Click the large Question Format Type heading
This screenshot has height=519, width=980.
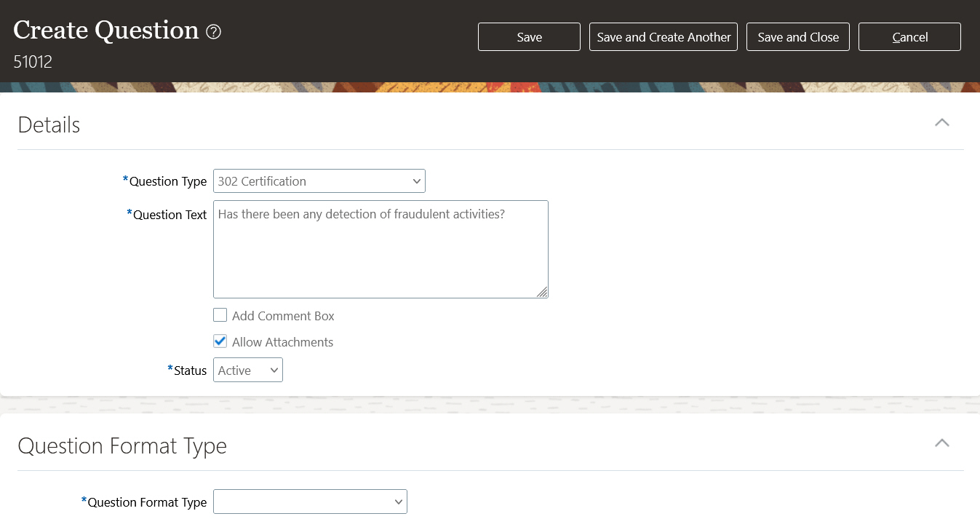tap(122, 445)
